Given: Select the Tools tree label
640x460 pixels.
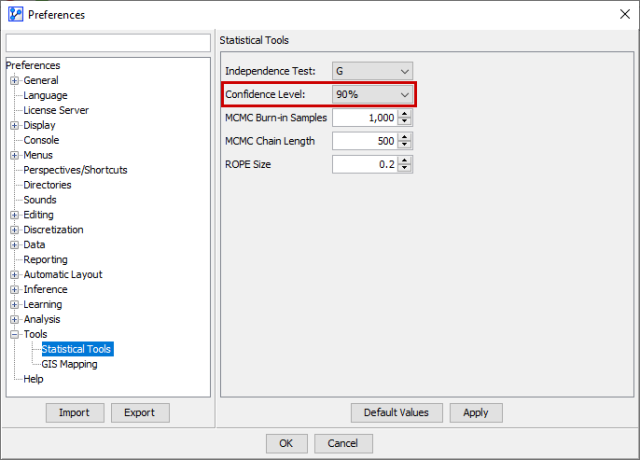Looking at the screenshot, I should tap(36, 334).
